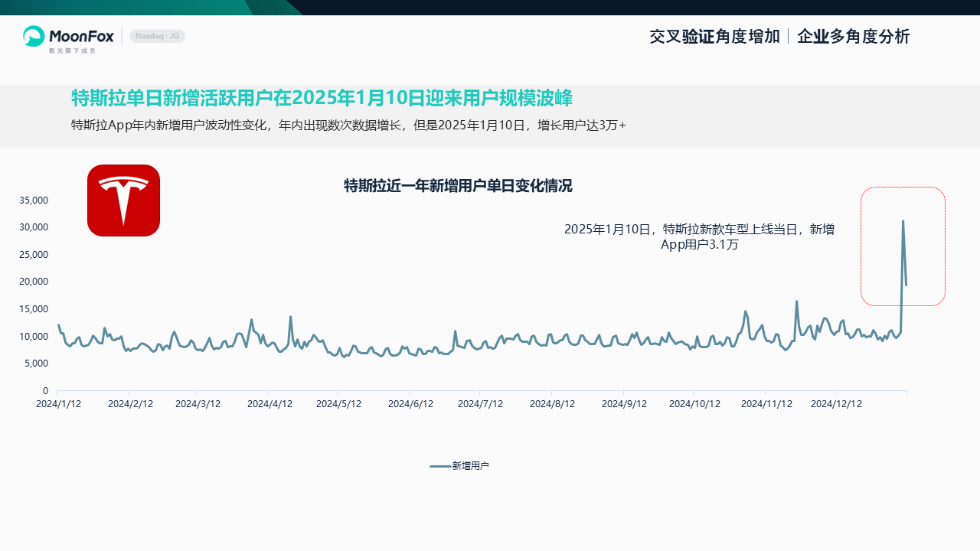
Task: Click the January 10 peak data point
Action: pos(903,221)
